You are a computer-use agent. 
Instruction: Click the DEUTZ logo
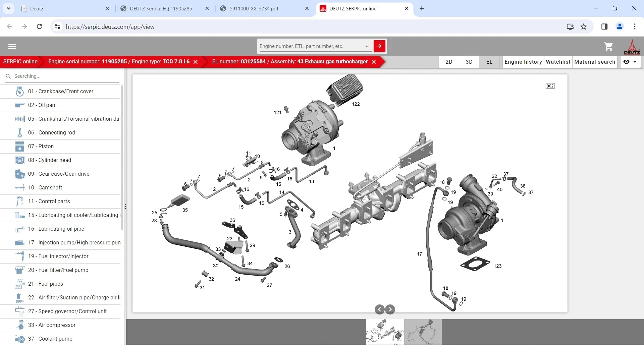click(632, 47)
